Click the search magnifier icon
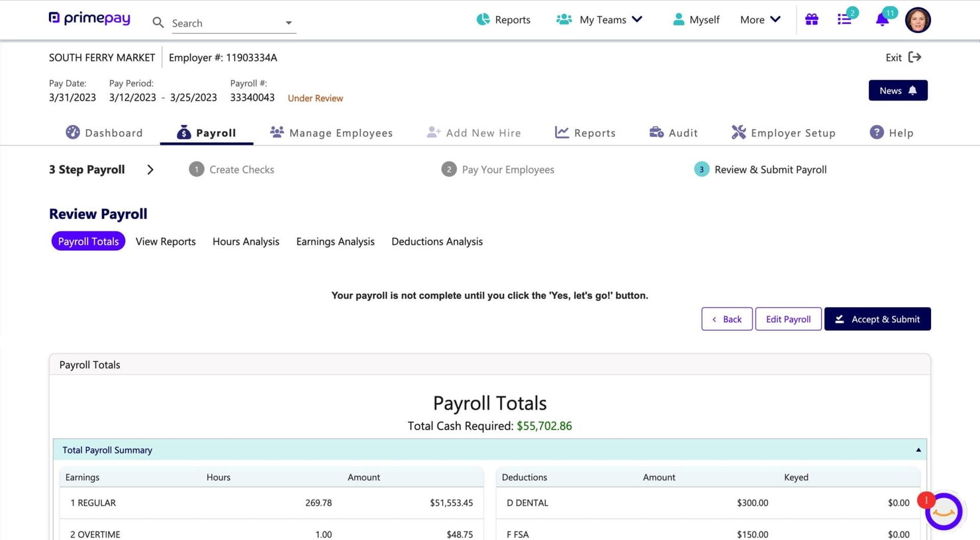This screenshot has height=540, width=980. pos(158,23)
